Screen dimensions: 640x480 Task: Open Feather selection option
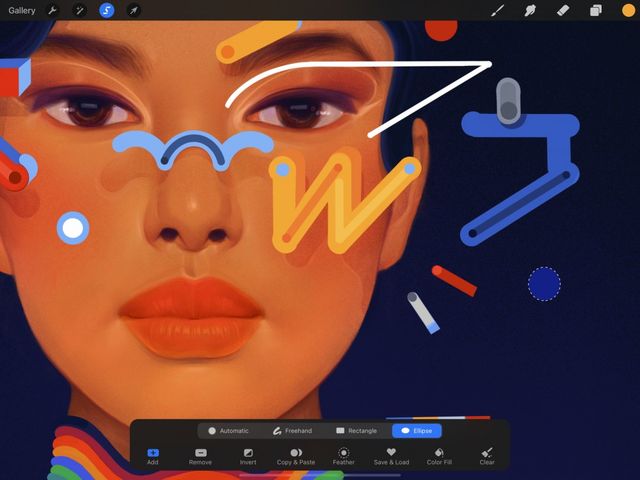tap(344, 456)
